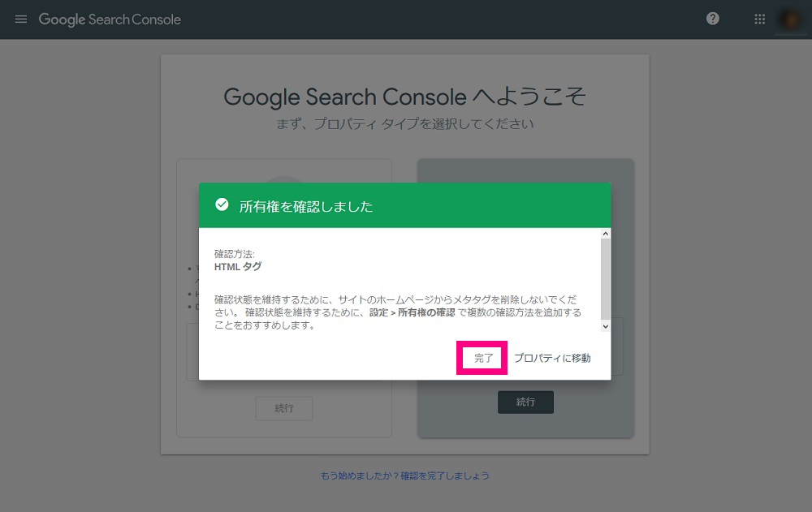
Task: Open the help question mark icon
Action: pos(713,19)
